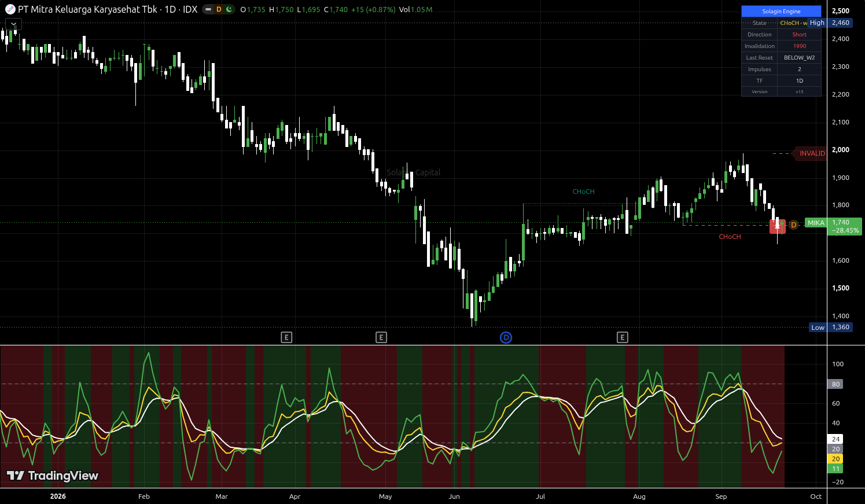The width and height of the screenshot is (865, 504).
Task: Click the blue dividend 'D' marker in June
Action: pyautogui.click(x=506, y=337)
